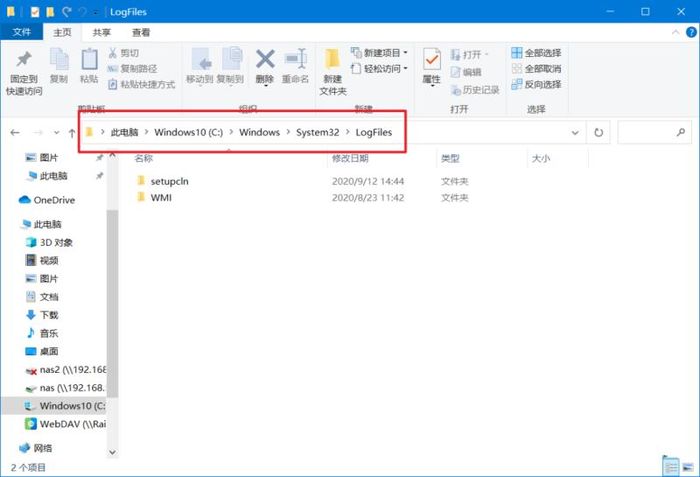Image resolution: width=700 pixels, height=477 pixels.
Task: Click the Pin to Quick access icon
Action: 24,59
